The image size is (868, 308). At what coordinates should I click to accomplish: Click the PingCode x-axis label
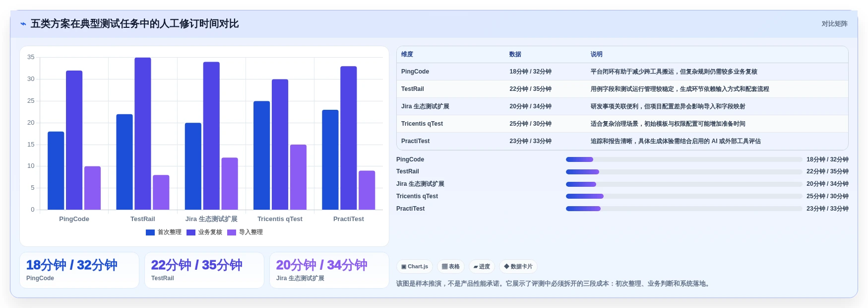74,219
